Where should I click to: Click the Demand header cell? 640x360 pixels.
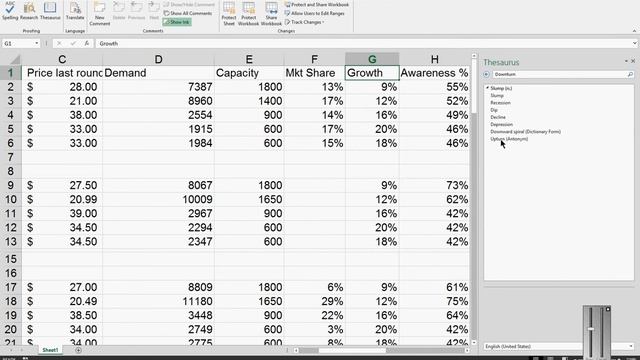pos(158,73)
